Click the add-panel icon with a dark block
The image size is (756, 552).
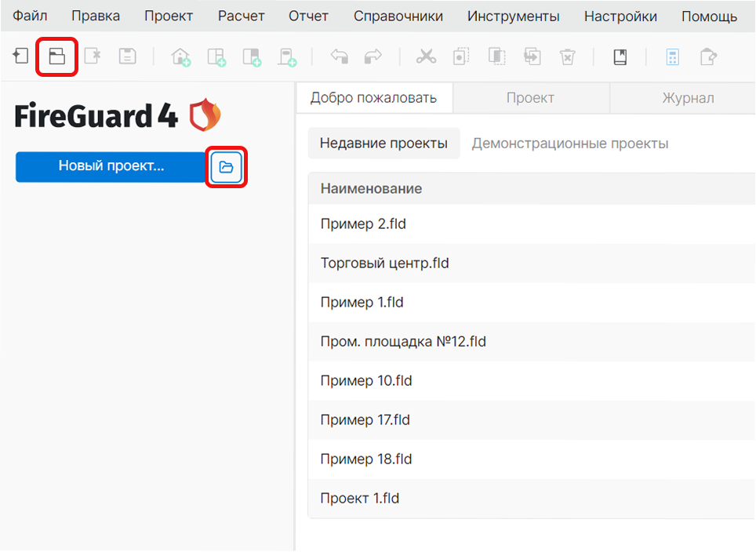pos(252,57)
